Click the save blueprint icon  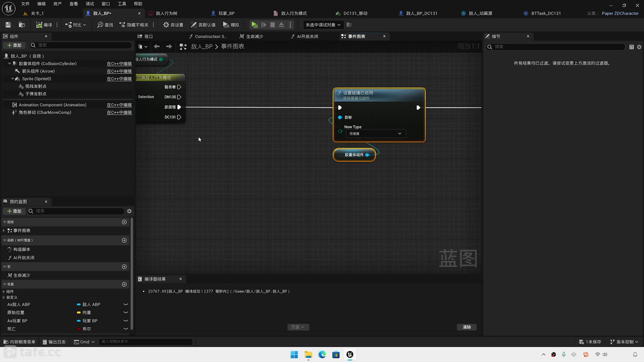coord(8,25)
